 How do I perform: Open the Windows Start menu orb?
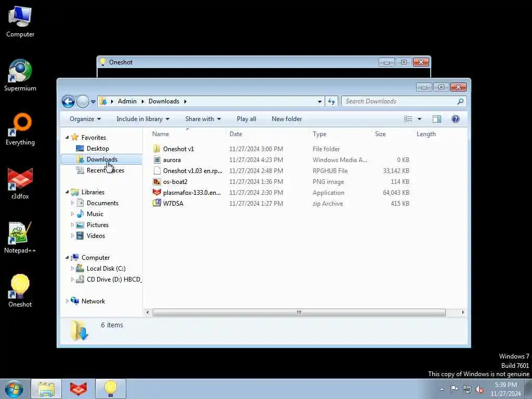pyautogui.click(x=14, y=389)
